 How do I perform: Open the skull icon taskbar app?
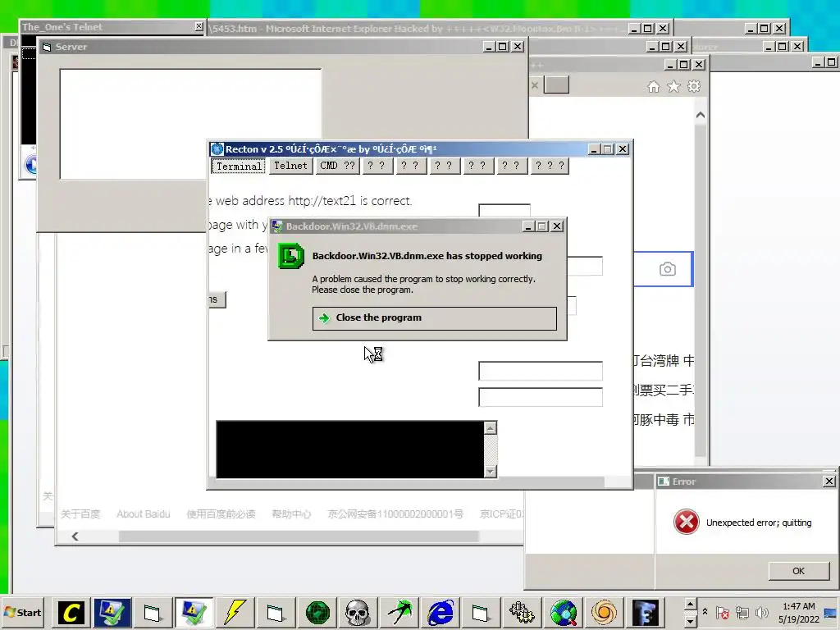click(x=358, y=612)
